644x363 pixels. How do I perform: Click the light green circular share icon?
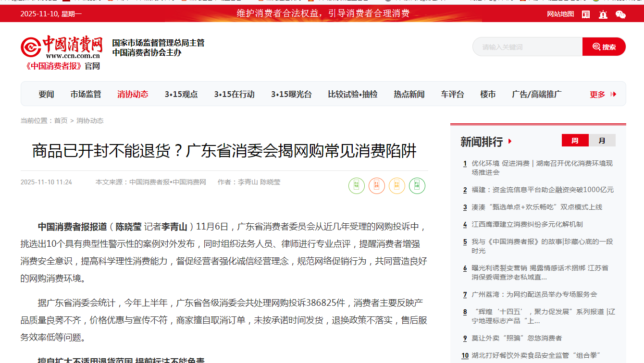point(357,186)
